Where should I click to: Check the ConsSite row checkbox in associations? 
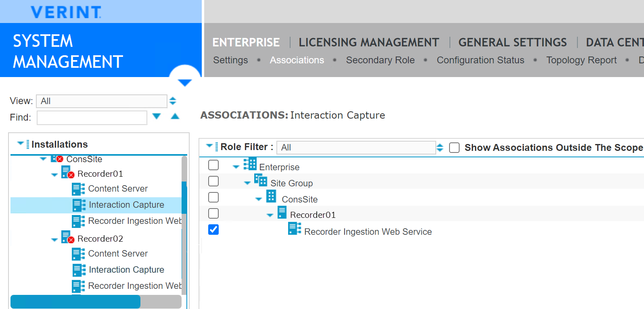pos(213,197)
